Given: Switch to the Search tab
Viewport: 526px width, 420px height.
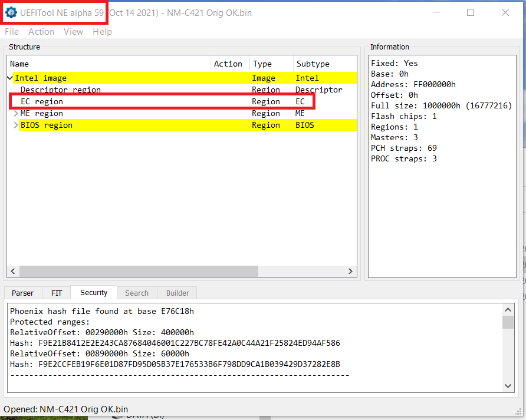Looking at the screenshot, I should coord(137,293).
